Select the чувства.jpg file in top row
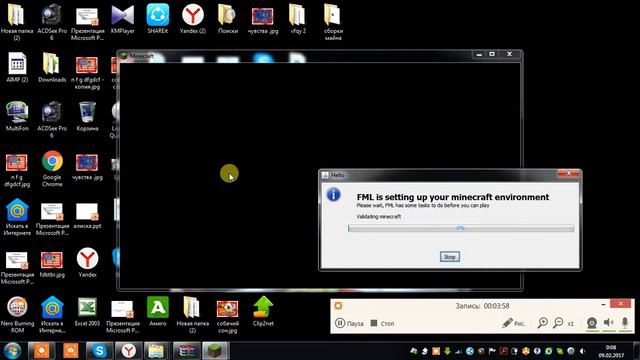 263,19
